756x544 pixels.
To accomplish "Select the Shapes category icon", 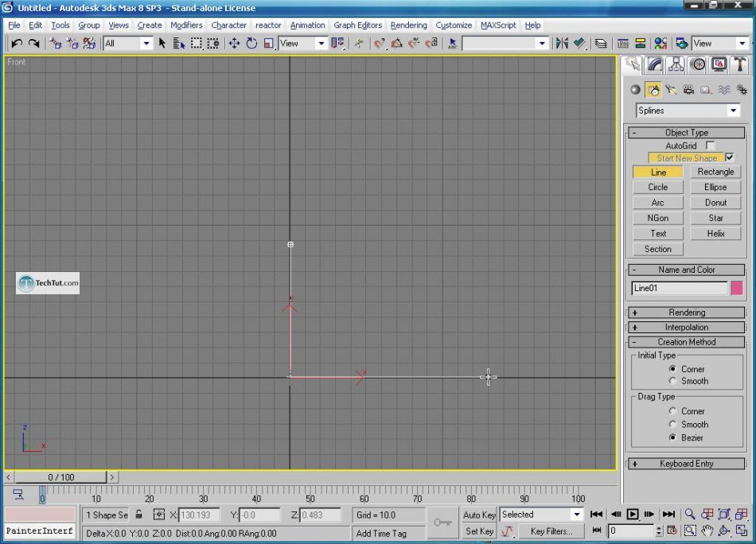I will click(653, 90).
